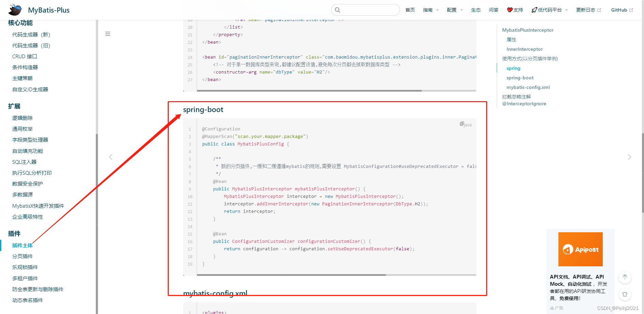Click spring-boot code block horizontal scrollbar
The width and height of the screenshot is (644, 314).
click(x=291, y=275)
